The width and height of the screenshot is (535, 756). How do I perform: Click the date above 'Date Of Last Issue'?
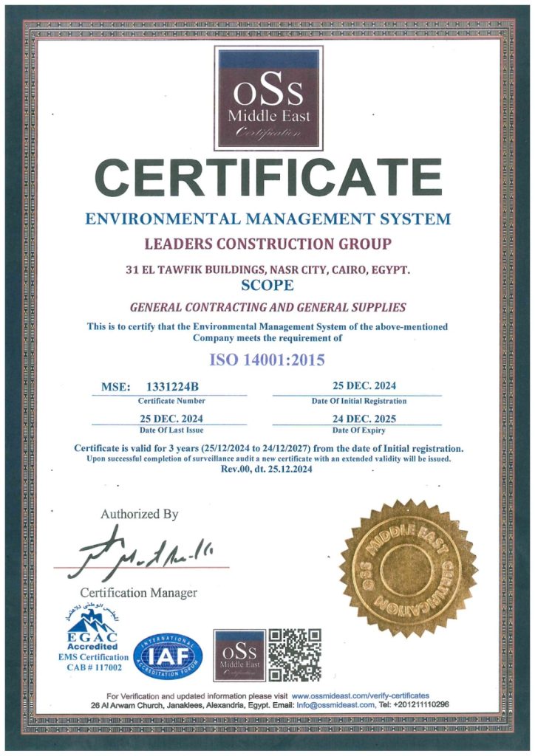[171, 419]
